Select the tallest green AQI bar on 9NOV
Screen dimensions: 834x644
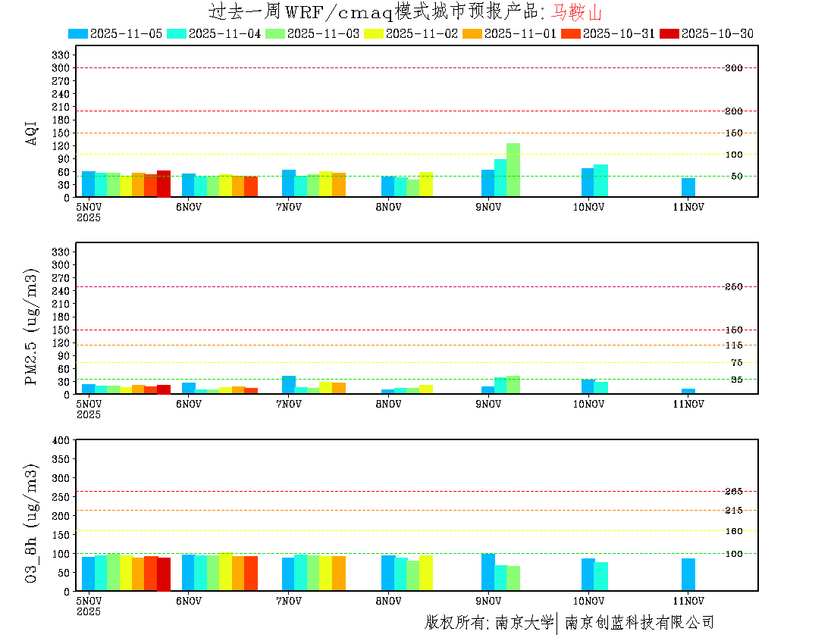tap(513, 170)
